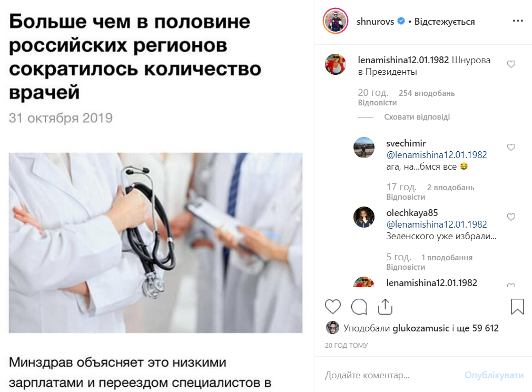
Task: Like lenamishina12.01.1982's comment about Шнурова
Action: point(511,64)
